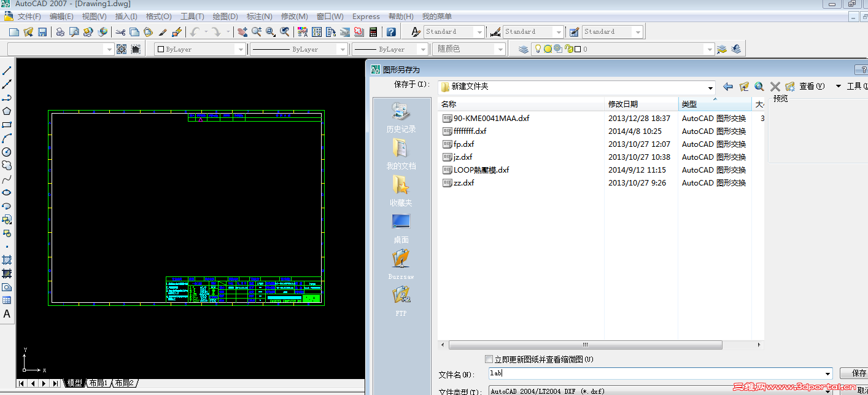Select the Line draw tool

[x=7, y=71]
